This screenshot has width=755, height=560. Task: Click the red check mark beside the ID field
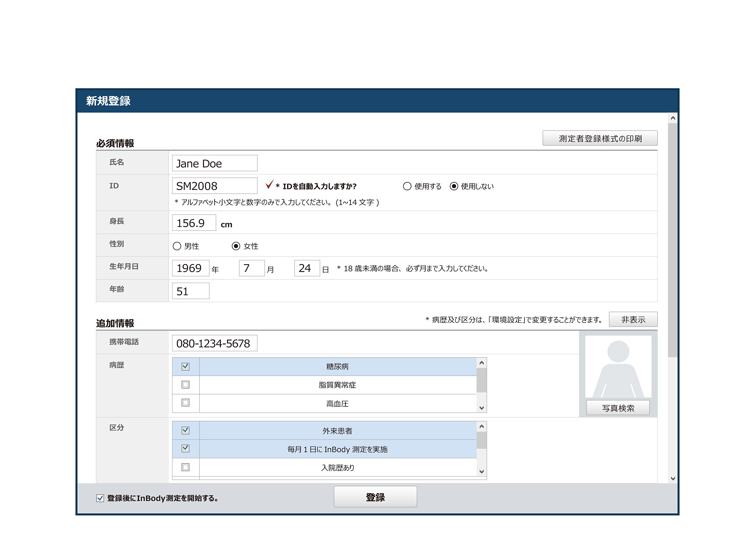point(269,184)
